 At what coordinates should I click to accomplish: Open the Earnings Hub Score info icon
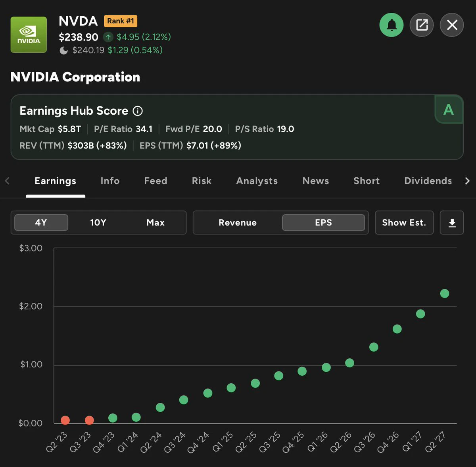138,111
